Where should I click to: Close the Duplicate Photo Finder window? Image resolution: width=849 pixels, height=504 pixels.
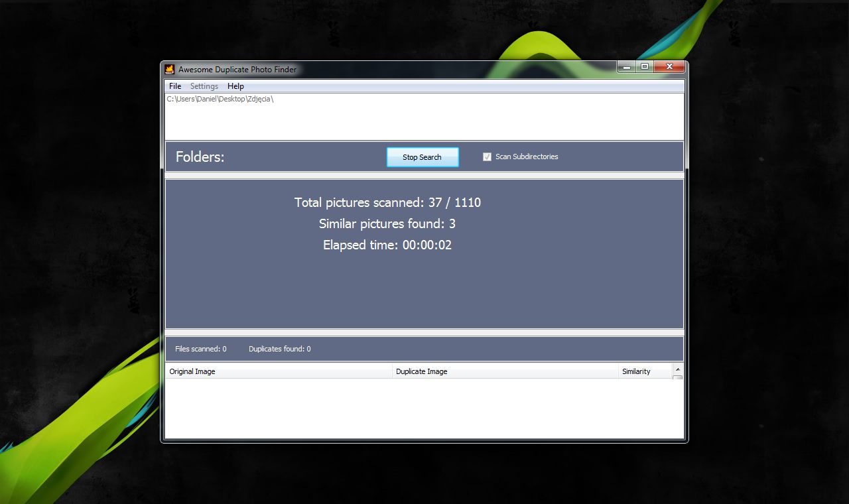[x=669, y=67]
